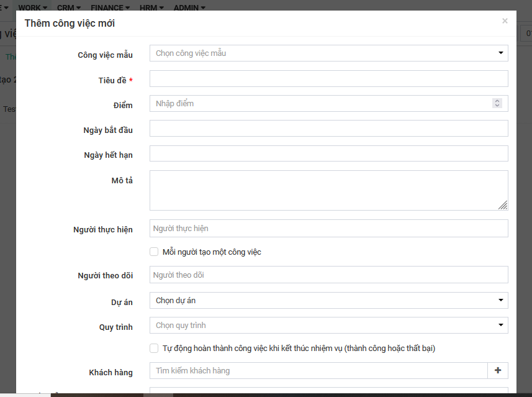Viewport: 532px width, 397px height.
Task: Focus the Ngày bắt đầu date field
Action: click(328, 129)
